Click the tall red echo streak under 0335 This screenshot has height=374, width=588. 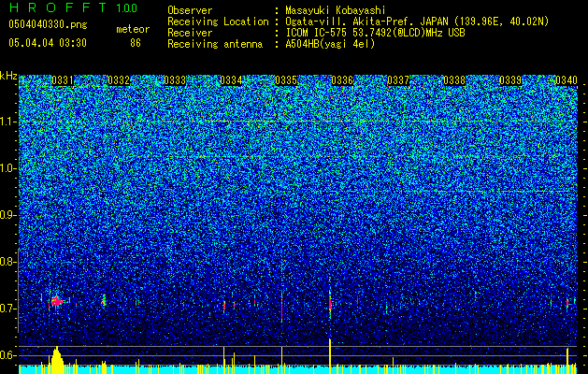[x=281, y=308]
